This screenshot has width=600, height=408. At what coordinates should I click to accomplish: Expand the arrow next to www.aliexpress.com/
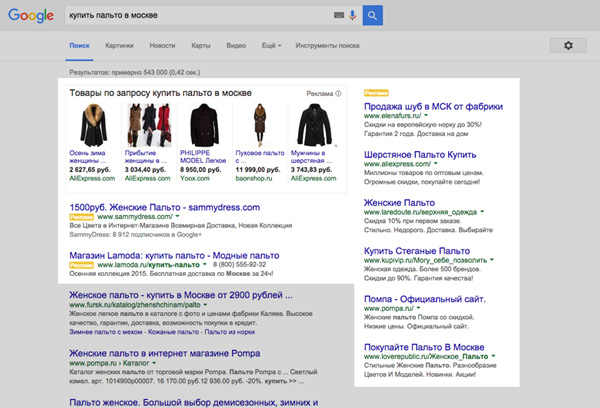436,163
